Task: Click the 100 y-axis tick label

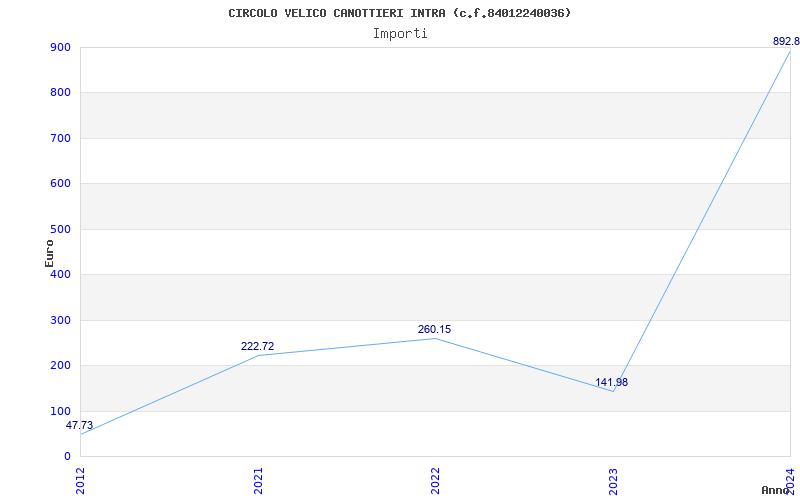Action: pos(60,411)
